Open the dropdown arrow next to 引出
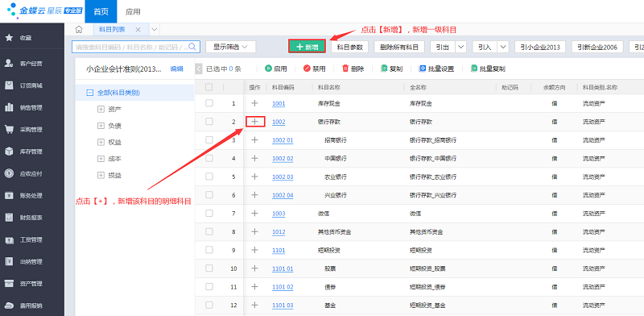Image resolution: width=644 pixels, height=316 pixels. (461, 47)
